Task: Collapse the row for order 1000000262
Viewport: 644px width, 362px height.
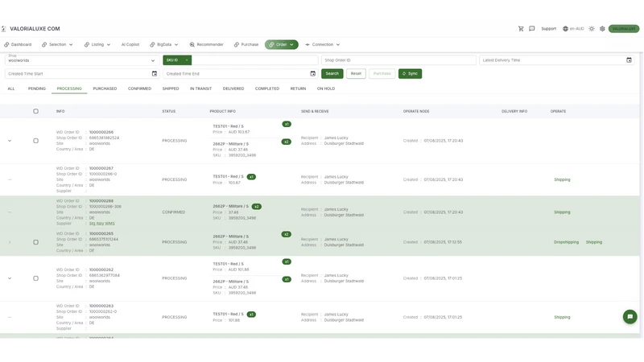Action: click(x=10, y=278)
